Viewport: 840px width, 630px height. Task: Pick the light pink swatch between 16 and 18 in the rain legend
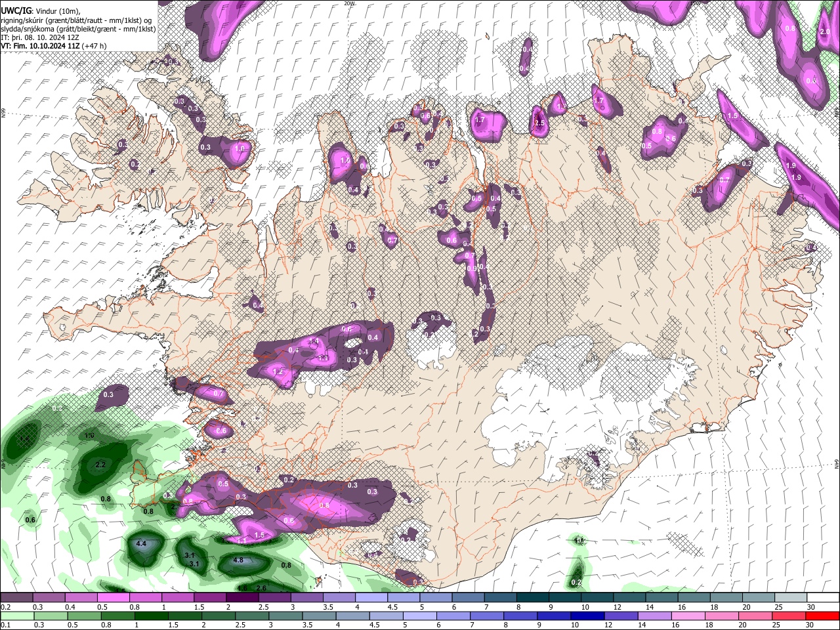(689, 616)
